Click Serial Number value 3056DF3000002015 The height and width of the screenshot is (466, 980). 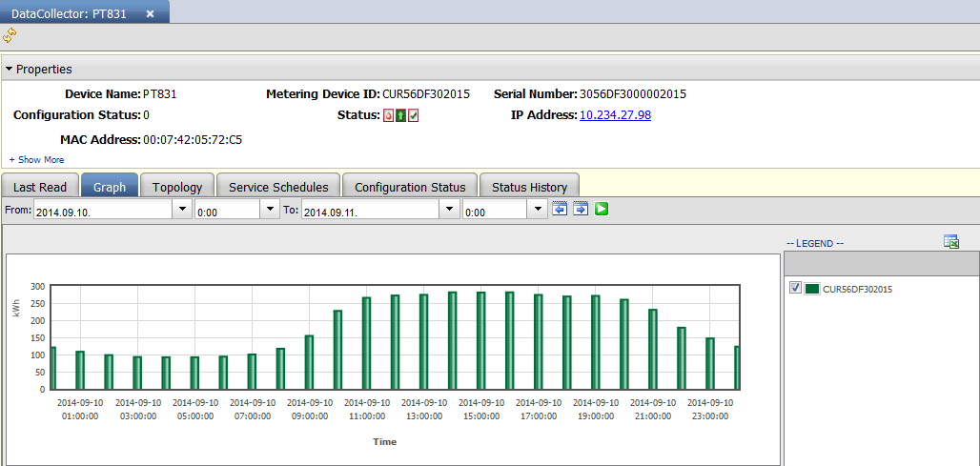tap(633, 95)
